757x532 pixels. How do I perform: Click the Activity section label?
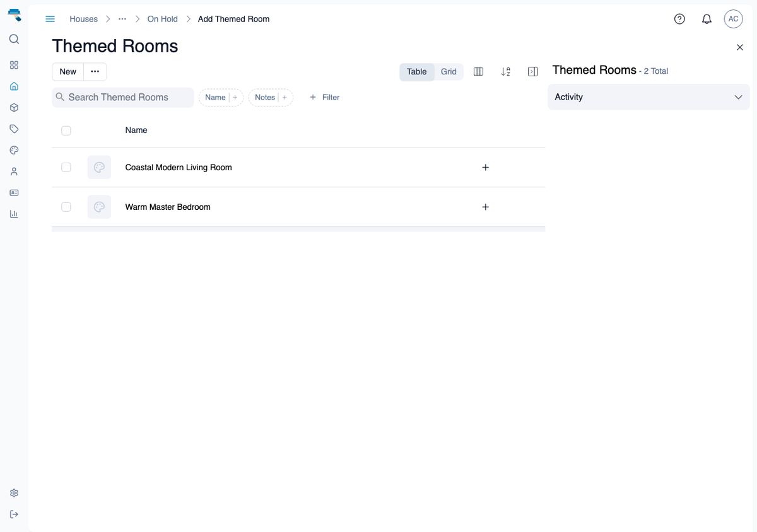[568, 97]
